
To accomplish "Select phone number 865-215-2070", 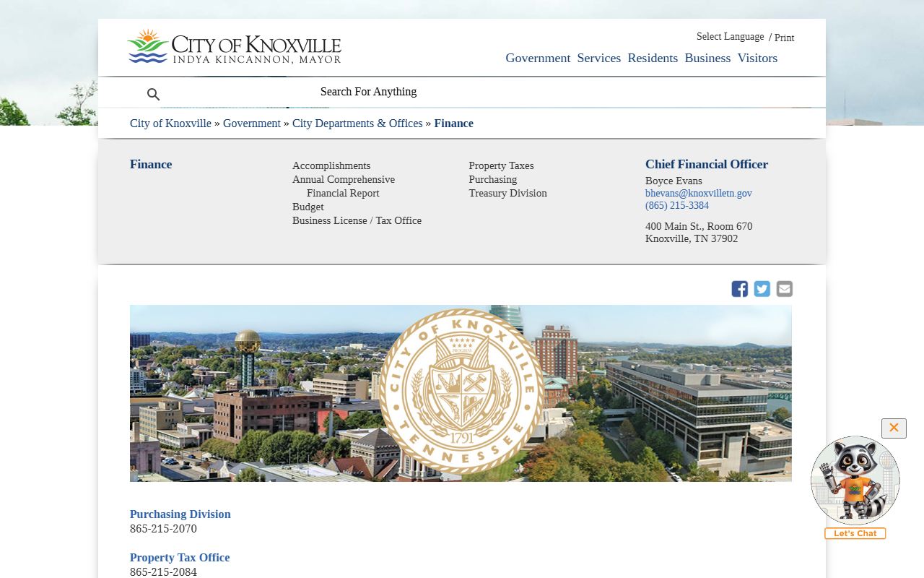I will point(163,529).
